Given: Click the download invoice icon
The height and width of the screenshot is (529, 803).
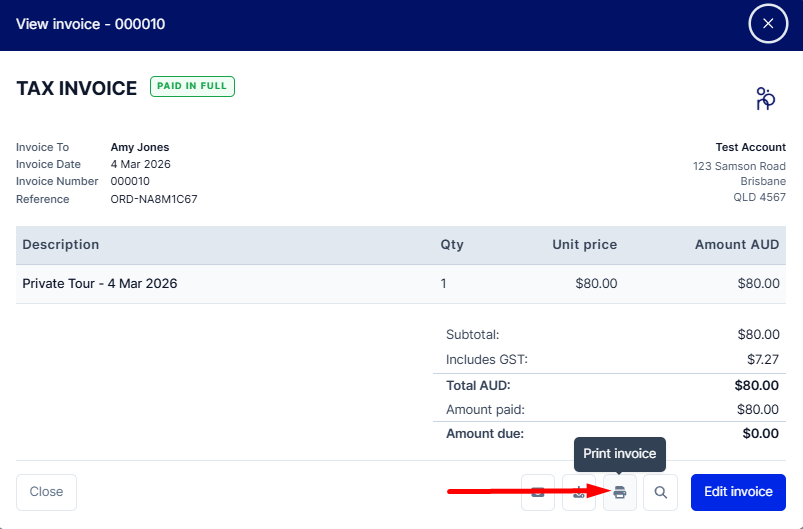Looking at the screenshot, I should click(579, 492).
